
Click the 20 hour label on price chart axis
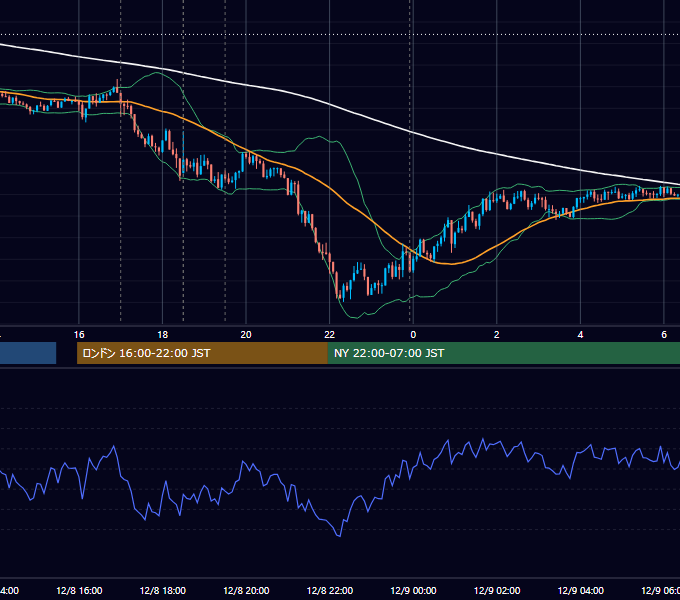tap(246, 335)
